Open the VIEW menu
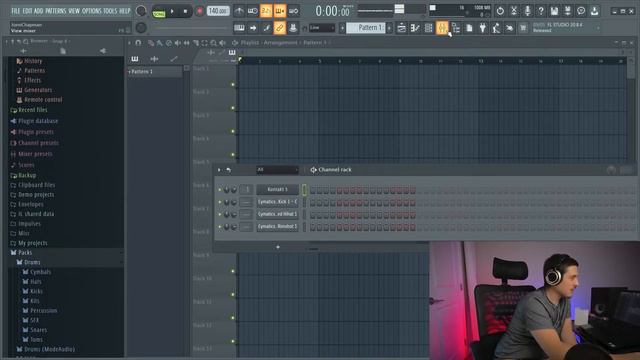 [74, 11]
